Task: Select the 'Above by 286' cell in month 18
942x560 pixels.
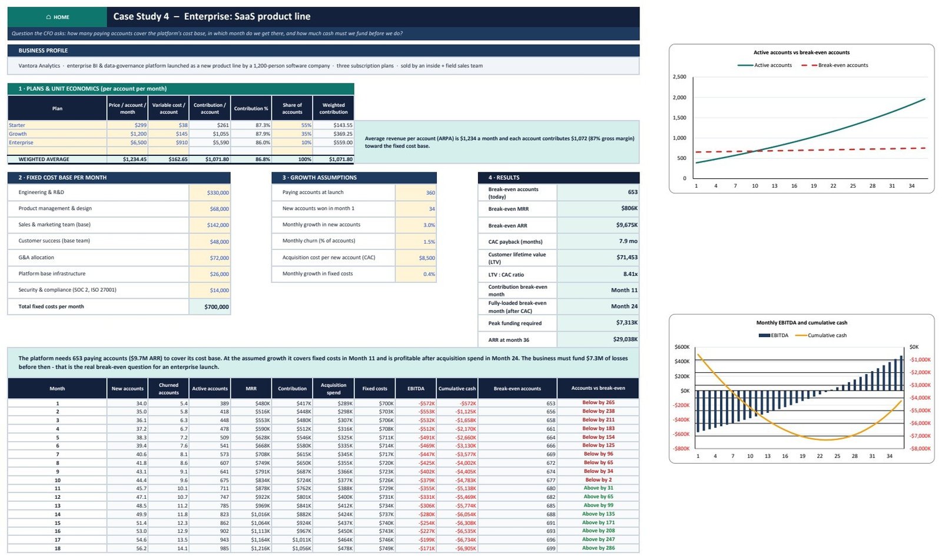Action: (x=598, y=548)
